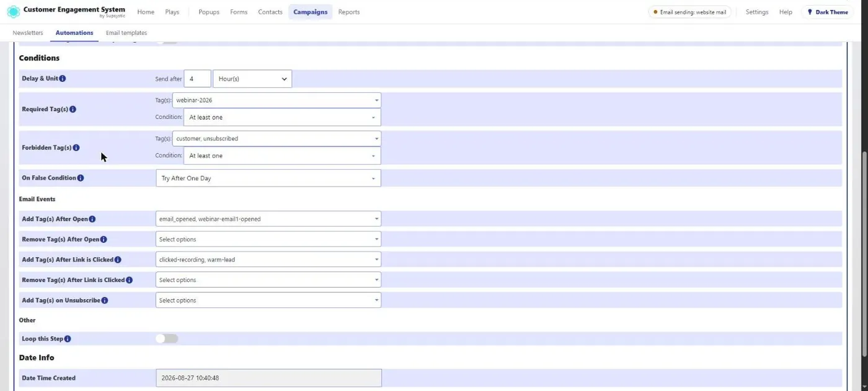Toggle the Loop this Step switch

coord(167,339)
